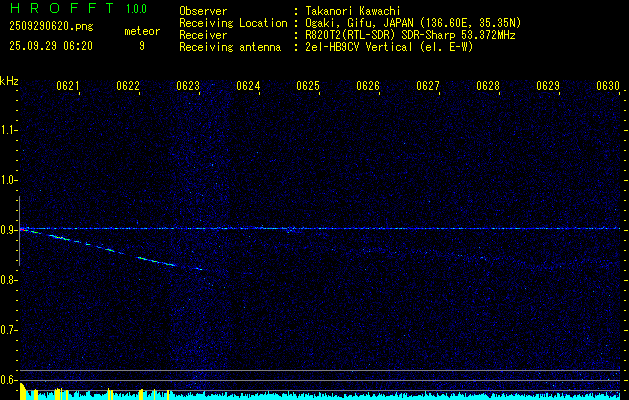Click the 0.9 kHz frequency label
Image resolution: width=629 pixels, height=400 pixels.
click(9, 230)
